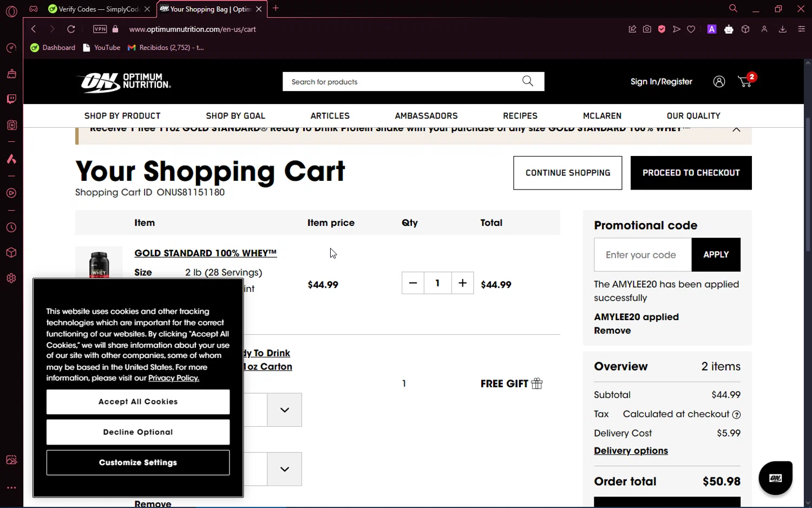Open the purple A extension
812x508 pixels.
pyautogui.click(x=712, y=29)
